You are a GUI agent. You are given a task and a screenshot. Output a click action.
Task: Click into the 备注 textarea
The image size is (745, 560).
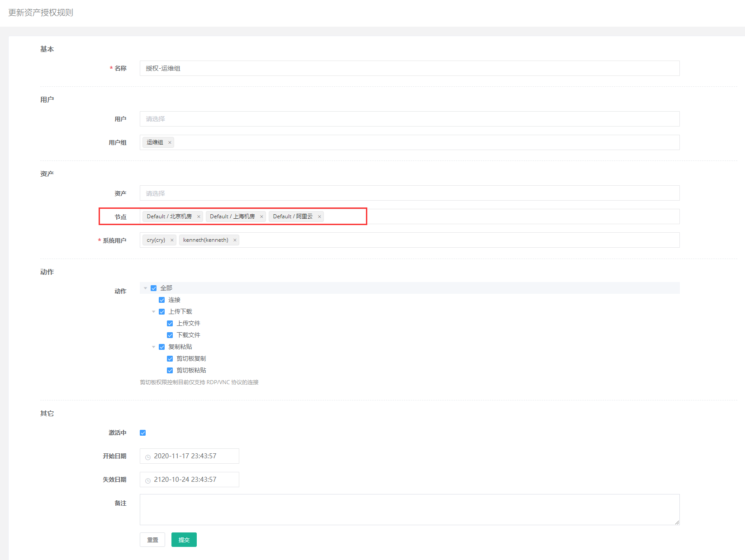tap(409, 509)
